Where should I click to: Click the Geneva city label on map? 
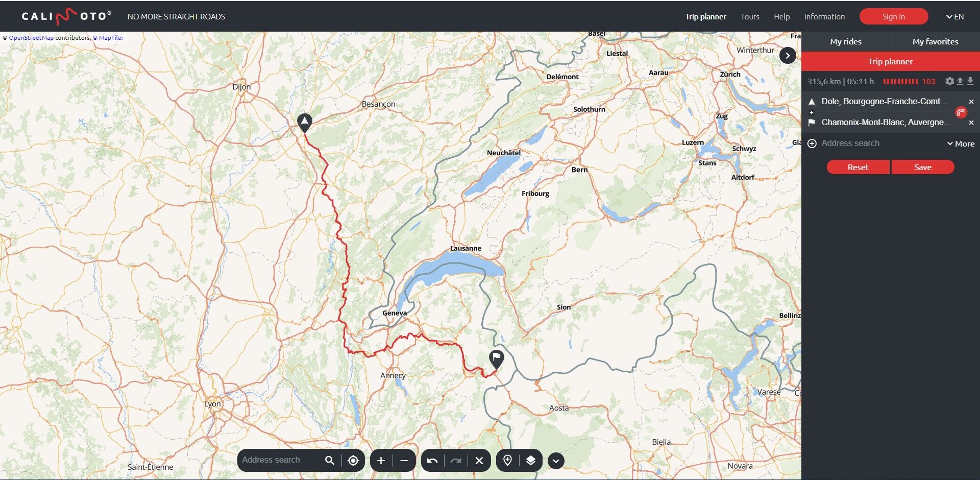pos(395,313)
